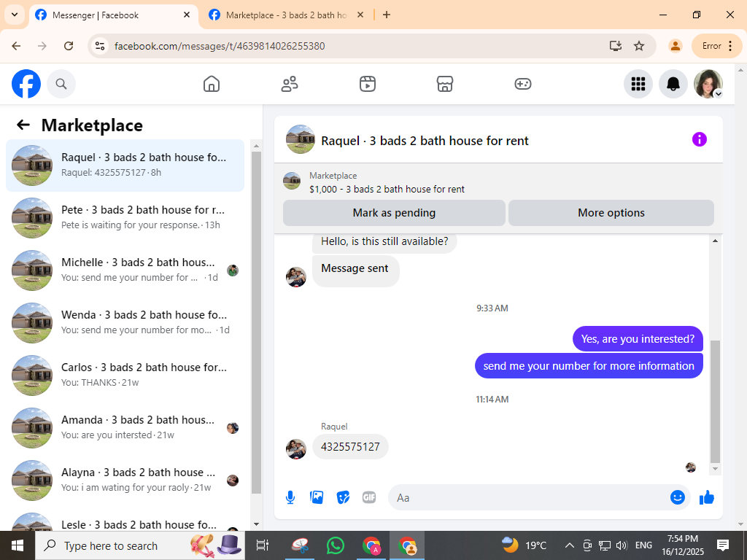Close the Marketplace browser tab
The height and width of the screenshot is (560, 747).
(360, 15)
